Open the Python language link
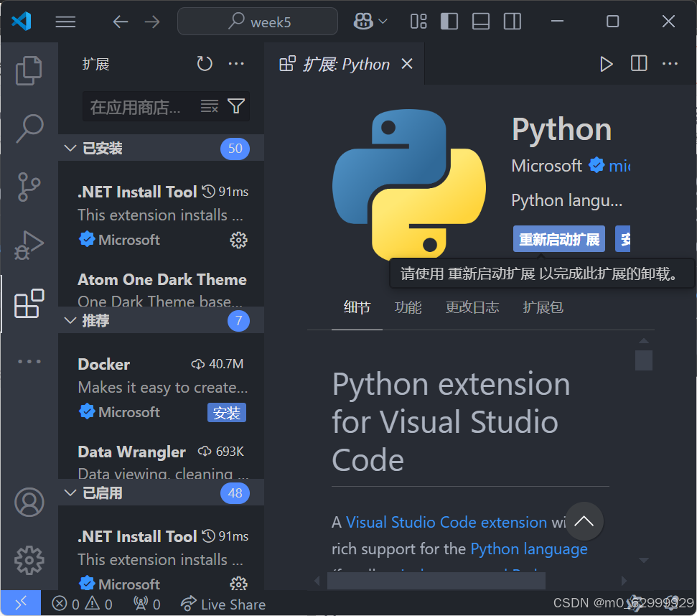This screenshot has width=697, height=616. coord(529,549)
